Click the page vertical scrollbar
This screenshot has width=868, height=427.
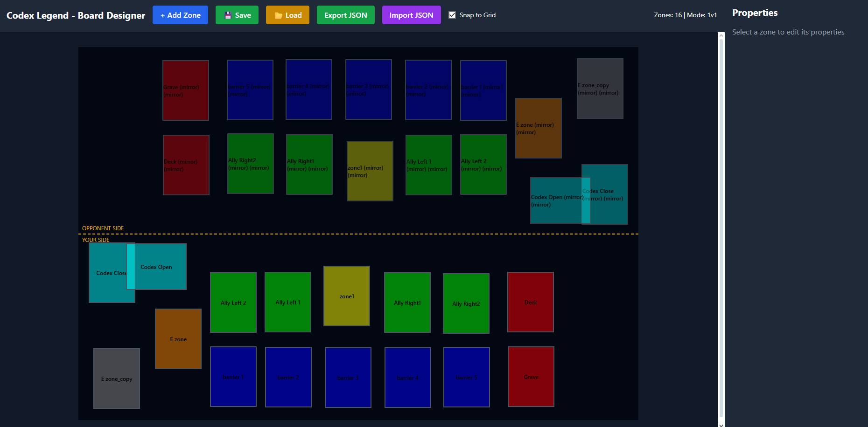[x=721, y=229]
